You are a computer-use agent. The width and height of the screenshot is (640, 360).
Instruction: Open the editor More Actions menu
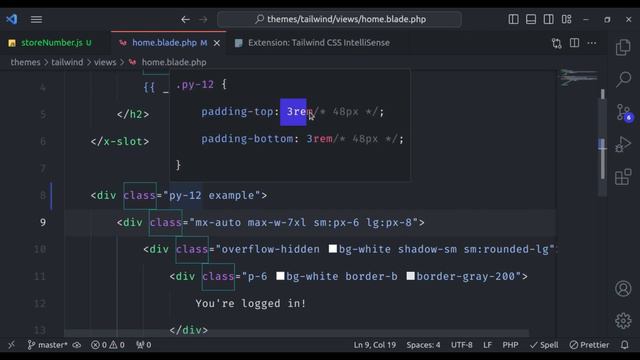592,43
